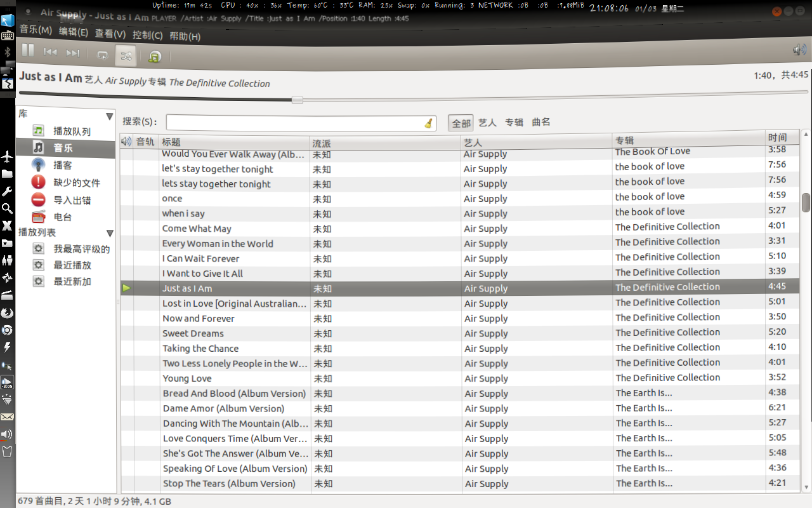Click the play queue icon in sidebar

click(39, 131)
